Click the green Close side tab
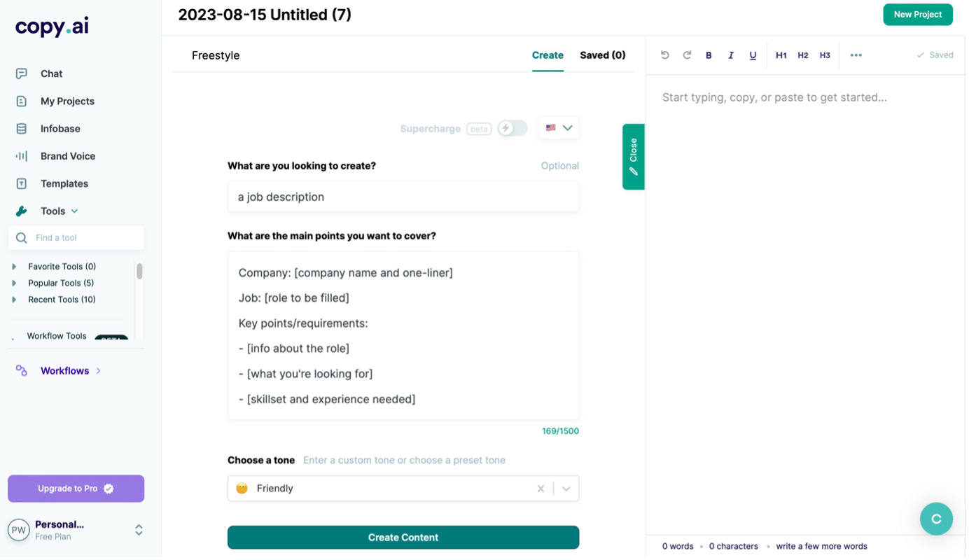Image resolution: width=969 pixels, height=560 pixels. tap(635, 157)
